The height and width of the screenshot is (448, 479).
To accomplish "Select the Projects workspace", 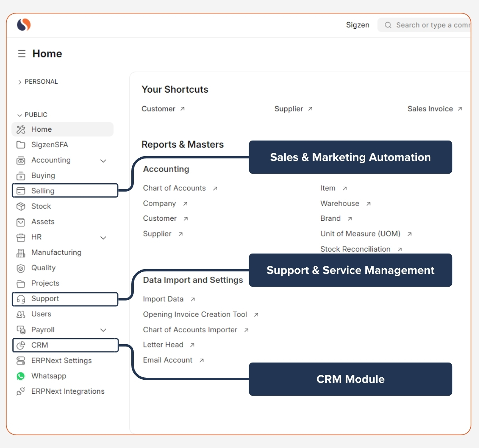I will [x=45, y=283].
